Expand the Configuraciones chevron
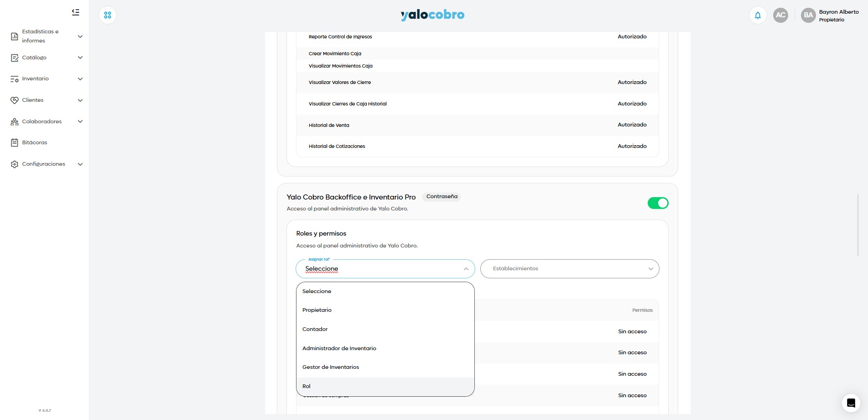The height and width of the screenshot is (420, 868). pyautogui.click(x=80, y=164)
